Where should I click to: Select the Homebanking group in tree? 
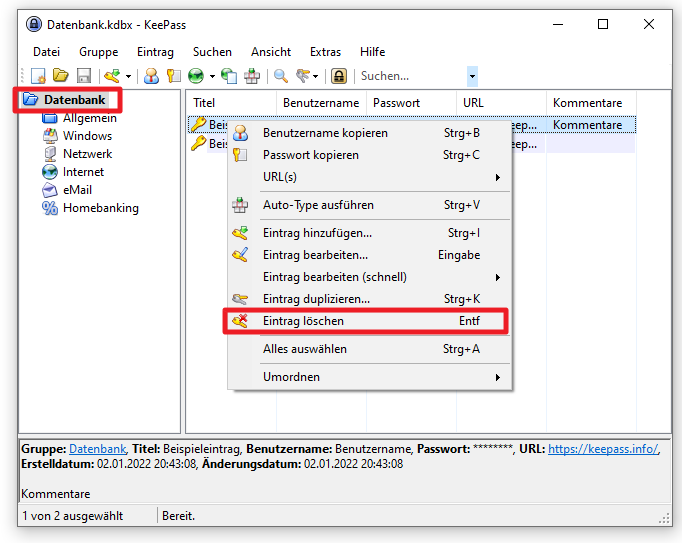point(100,208)
